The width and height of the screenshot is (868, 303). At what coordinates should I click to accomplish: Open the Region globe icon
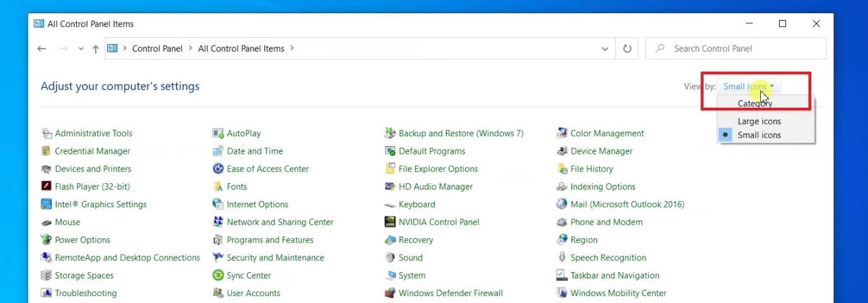[562, 240]
